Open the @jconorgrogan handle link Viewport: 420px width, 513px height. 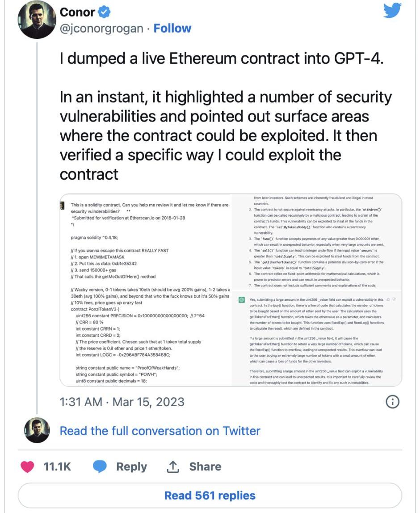(102, 29)
